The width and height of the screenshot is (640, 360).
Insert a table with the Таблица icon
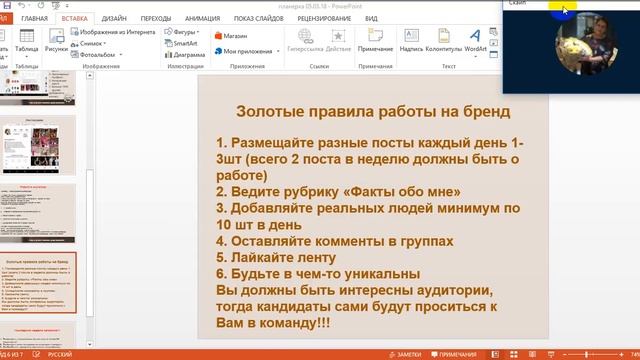(27, 36)
